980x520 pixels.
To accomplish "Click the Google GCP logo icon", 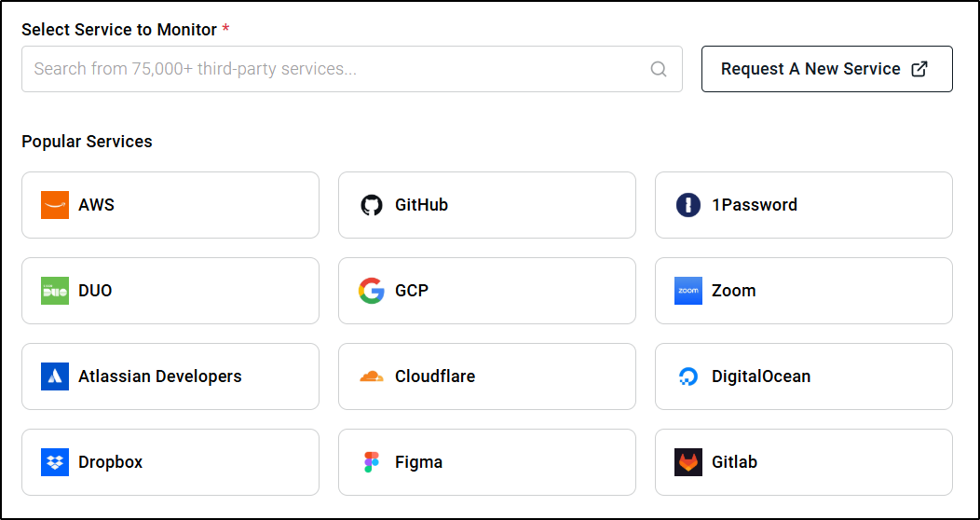I will point(372,291).
